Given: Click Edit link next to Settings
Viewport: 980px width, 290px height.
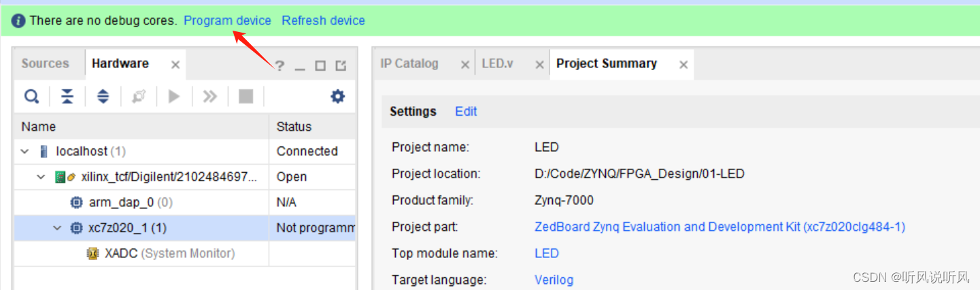Looking at the screenshot, I should (x=466, y=112).
